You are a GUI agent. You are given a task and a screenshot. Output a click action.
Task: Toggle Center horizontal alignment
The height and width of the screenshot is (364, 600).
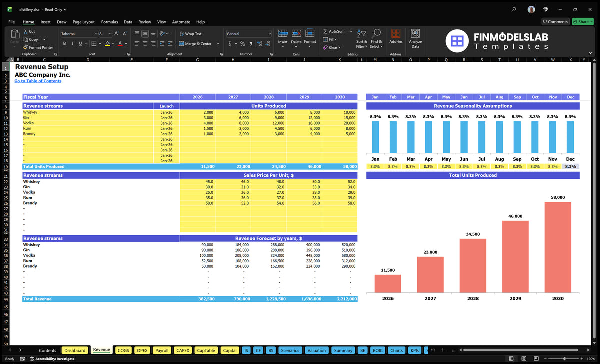point(145,44)
